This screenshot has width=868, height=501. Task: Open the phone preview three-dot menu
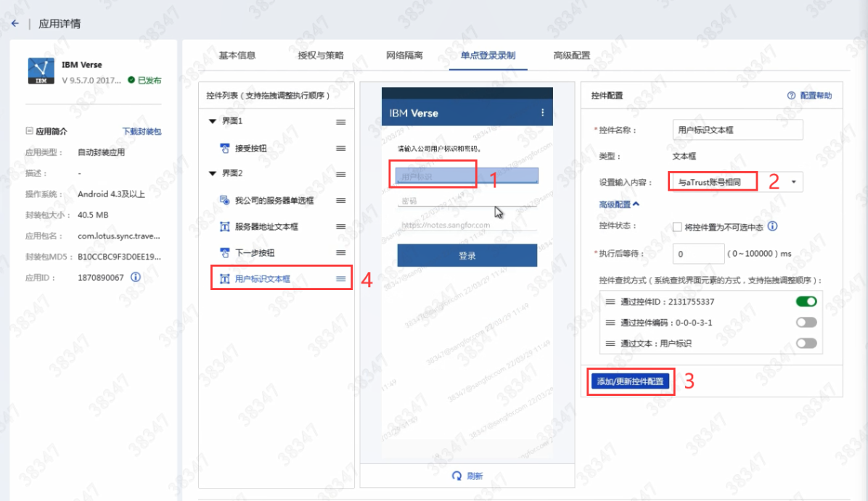(543, 112)
